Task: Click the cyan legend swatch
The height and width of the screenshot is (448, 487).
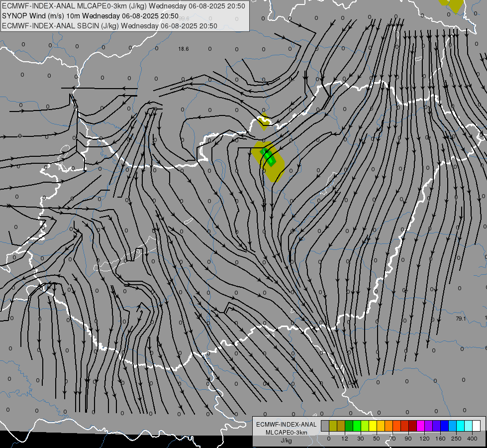Action: [461, 426]
